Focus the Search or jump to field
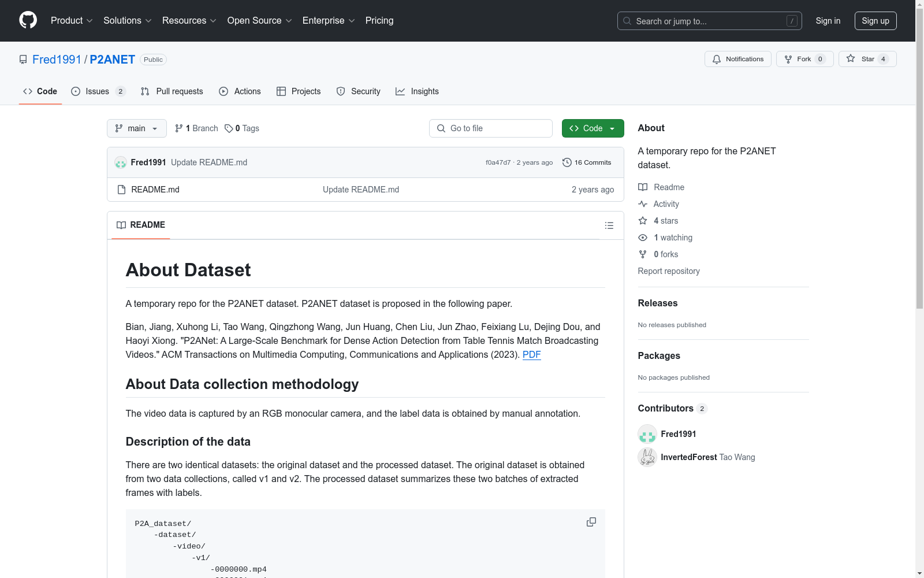Image resolution: width=924 pixels, height=578 pixels. click(710, 21)
